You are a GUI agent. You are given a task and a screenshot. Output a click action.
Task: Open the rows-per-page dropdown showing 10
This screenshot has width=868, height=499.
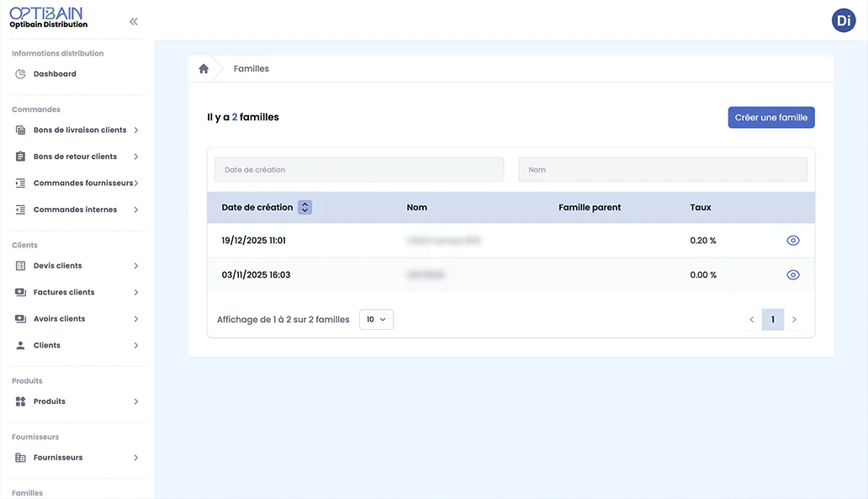click(377, 320)
